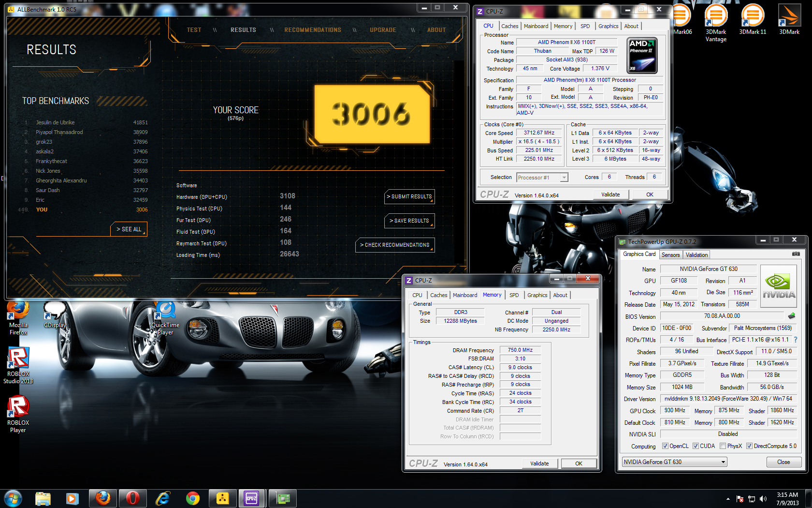Open the UPGRADE section in ALLBenchmark
Screen dimensions: 812x508
[x=383, y=30]
